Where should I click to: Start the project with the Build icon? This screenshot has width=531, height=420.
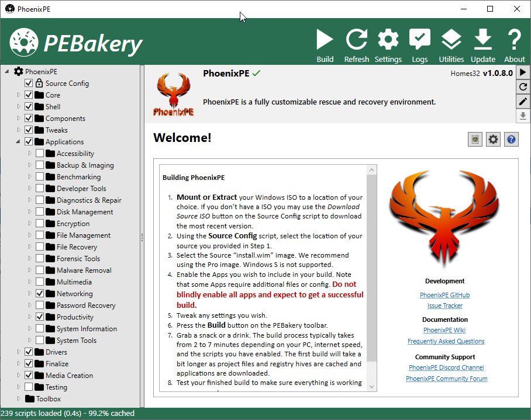pos(325,40)
